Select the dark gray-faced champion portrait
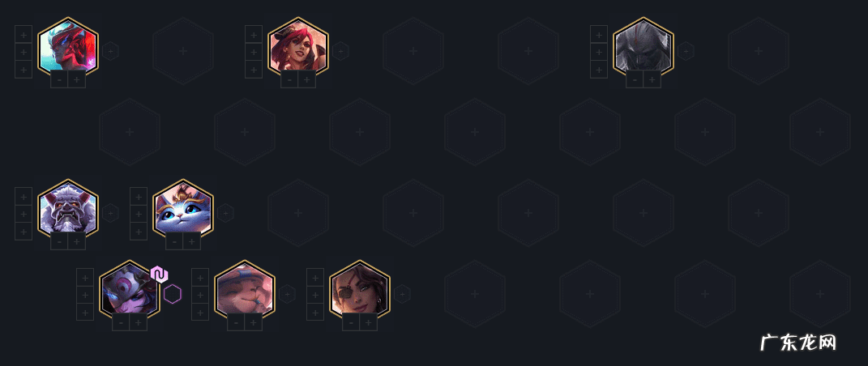Image resolution: width=868 pixels, height=366 pixels. (644, 46)
